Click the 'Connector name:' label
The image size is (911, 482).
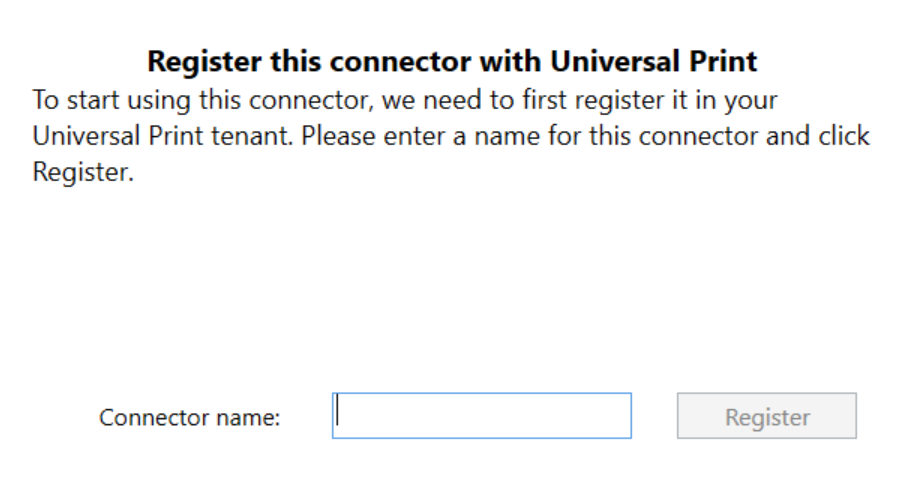tap(189, 418)
